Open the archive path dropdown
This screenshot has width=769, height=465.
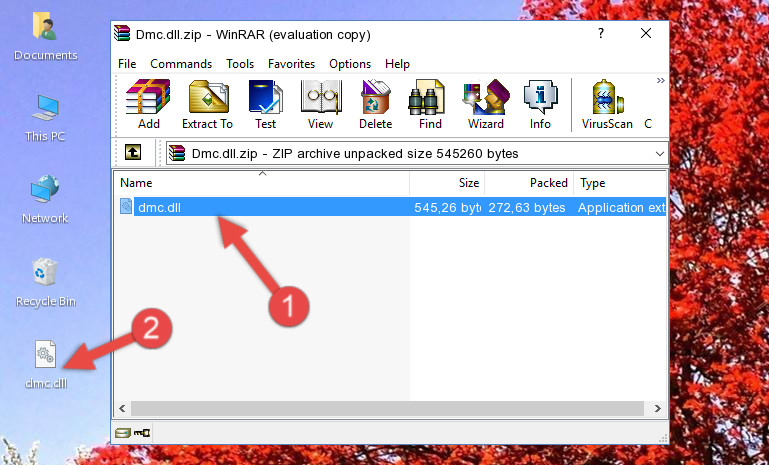point(660,154)
